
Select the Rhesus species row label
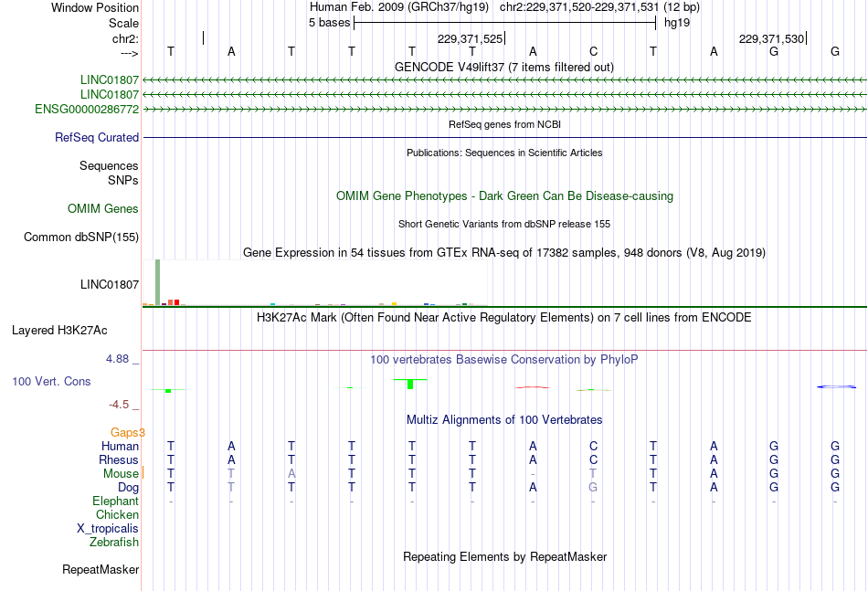119,459
